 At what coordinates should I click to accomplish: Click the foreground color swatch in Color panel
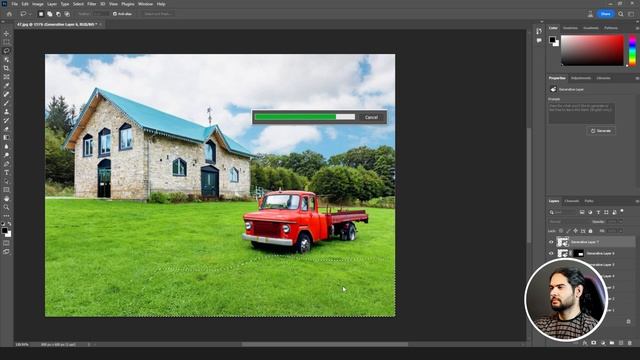pyautogui.click(x=552, y=40)
